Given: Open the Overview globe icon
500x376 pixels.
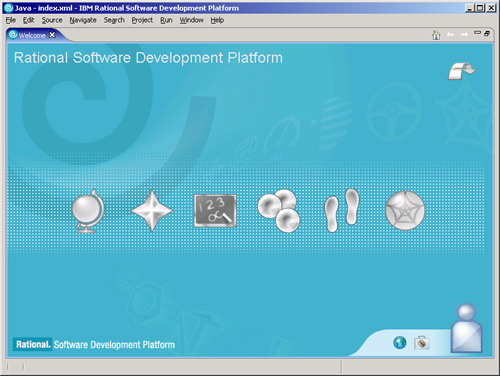Looking at the screenshot, I should pyautogui.click(x=88, y=211).
